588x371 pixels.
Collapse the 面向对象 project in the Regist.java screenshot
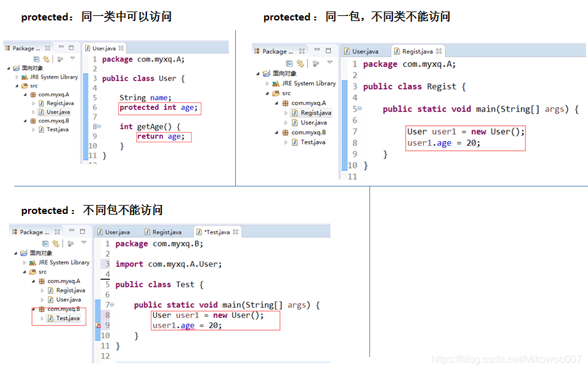click(x=258, y=73)
